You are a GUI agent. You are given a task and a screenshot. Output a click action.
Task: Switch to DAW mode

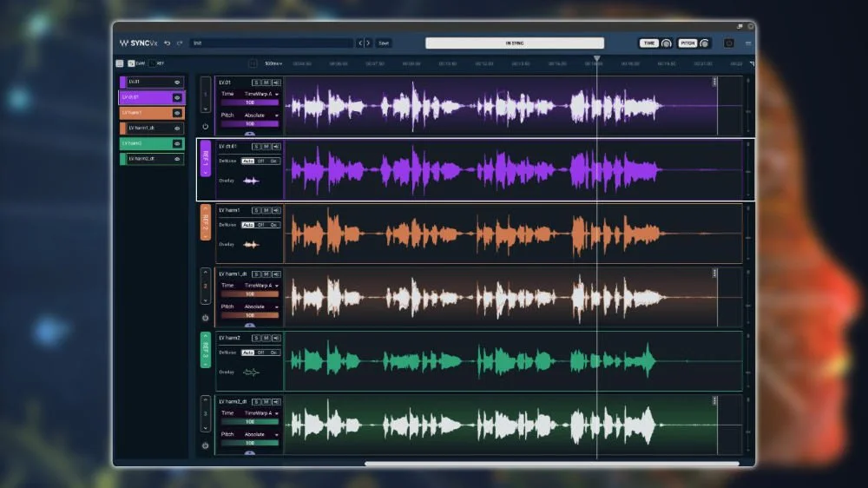[136, 63]
